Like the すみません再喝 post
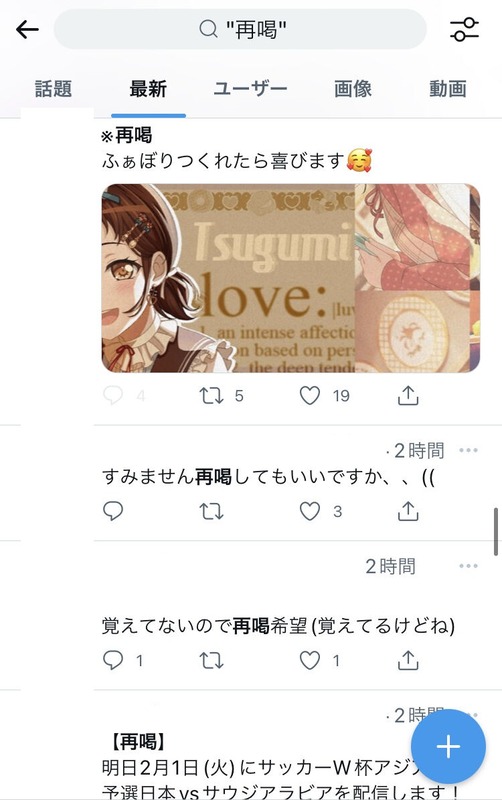This screenshot has height=800, width=502. 310,511
